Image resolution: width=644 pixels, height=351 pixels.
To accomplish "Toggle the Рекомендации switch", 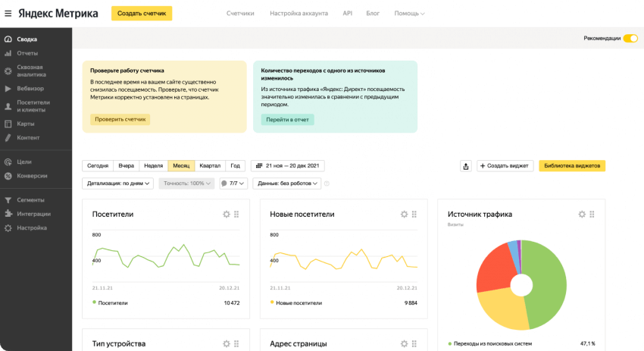I will pos(630,38).
